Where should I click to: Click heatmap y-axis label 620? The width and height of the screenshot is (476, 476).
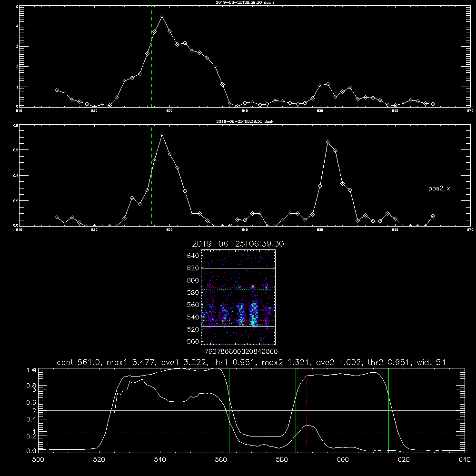(x=193, y=268)
